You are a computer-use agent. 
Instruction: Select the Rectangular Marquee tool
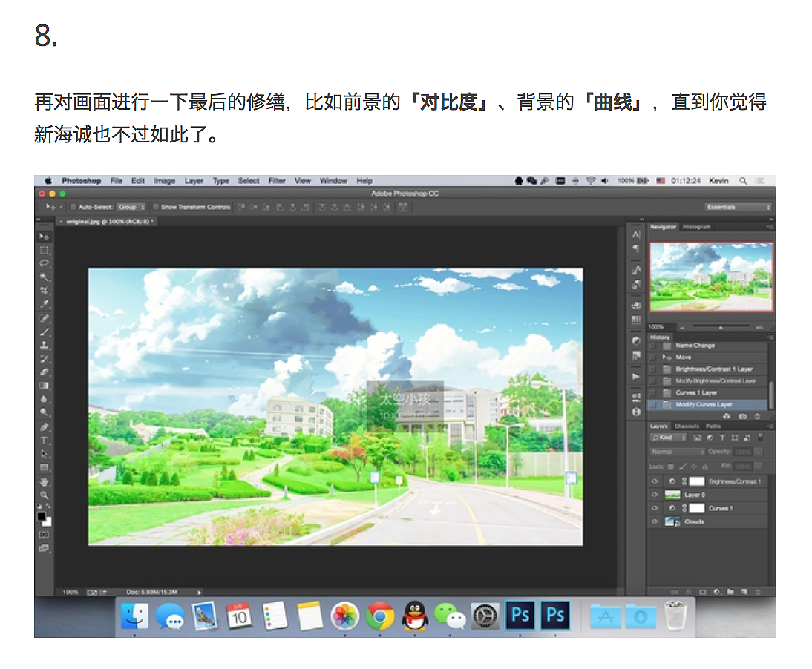click(x=44, y=251)
